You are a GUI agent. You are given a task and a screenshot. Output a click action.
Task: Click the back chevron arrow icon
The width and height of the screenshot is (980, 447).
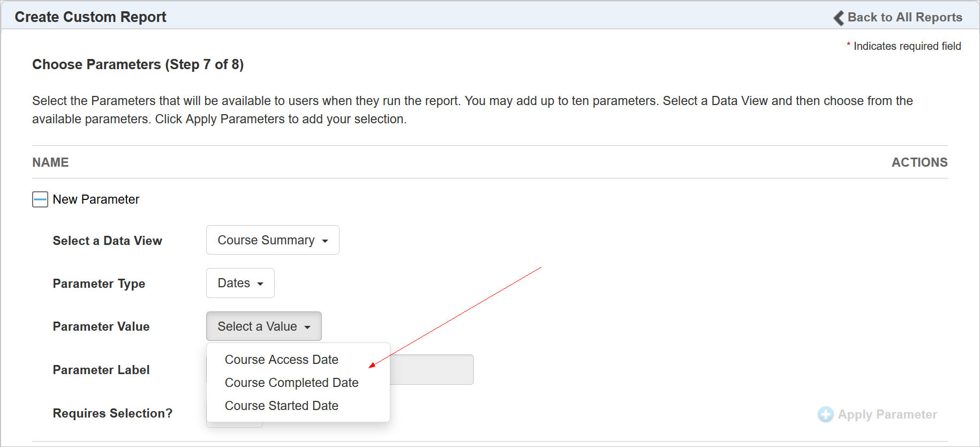pyautogui.click(x=839, y=18)
